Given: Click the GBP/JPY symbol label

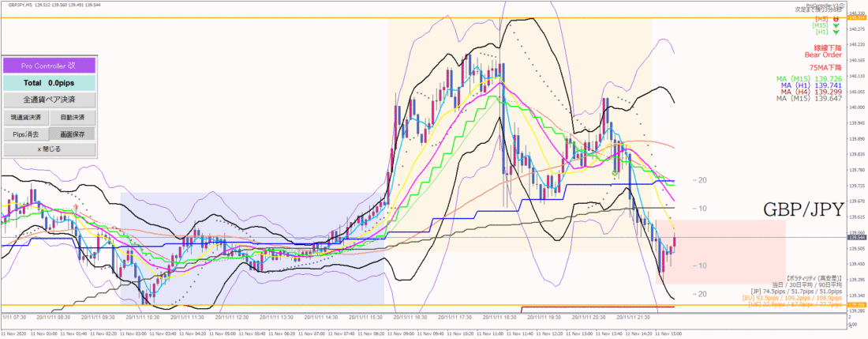Looking at the screenshot, I should click(x=803, y=210).
